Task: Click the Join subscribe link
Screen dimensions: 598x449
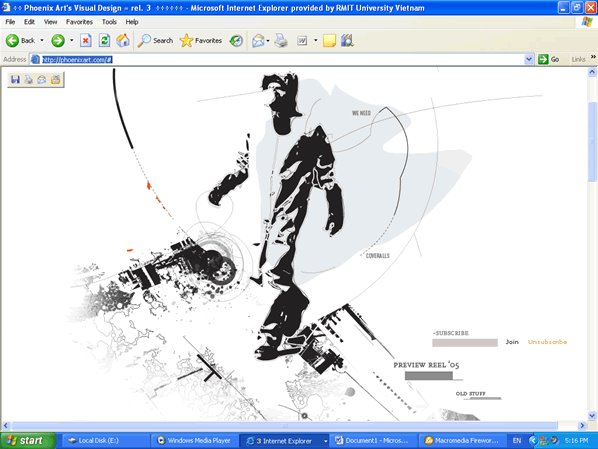Action: coord(512,342)
